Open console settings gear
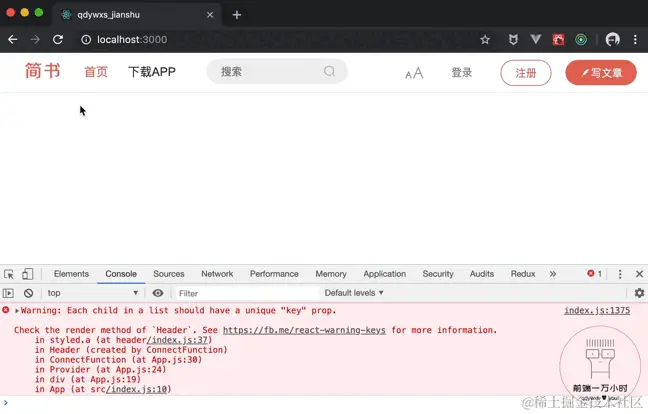The width and height of the screenshot is (648, 414). (639, 293)
